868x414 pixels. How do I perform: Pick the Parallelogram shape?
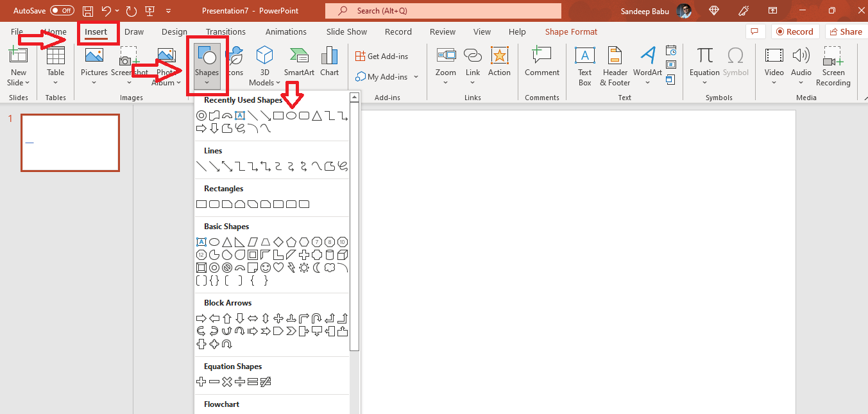pyautogui.click(x=253, y=242)
